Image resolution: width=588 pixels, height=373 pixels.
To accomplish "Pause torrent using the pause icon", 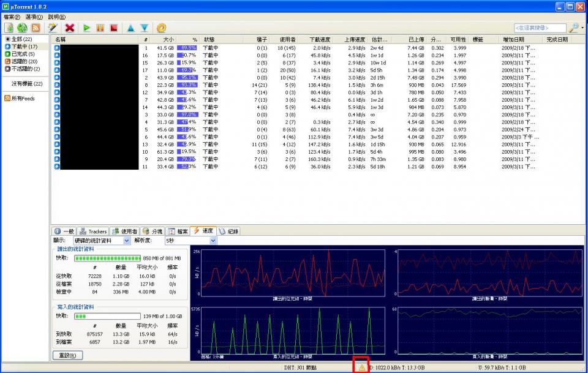I will pos(100,28).
